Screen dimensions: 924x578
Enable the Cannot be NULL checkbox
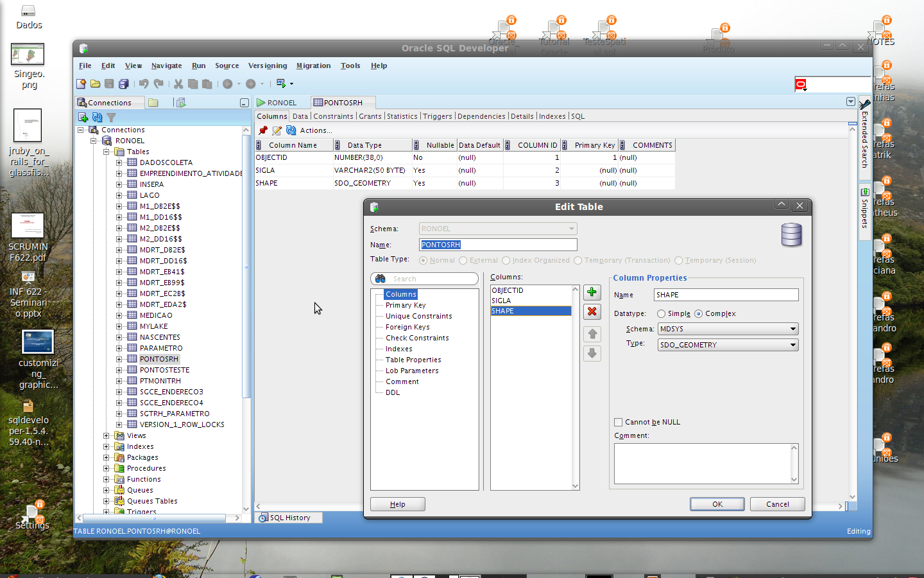619,423
